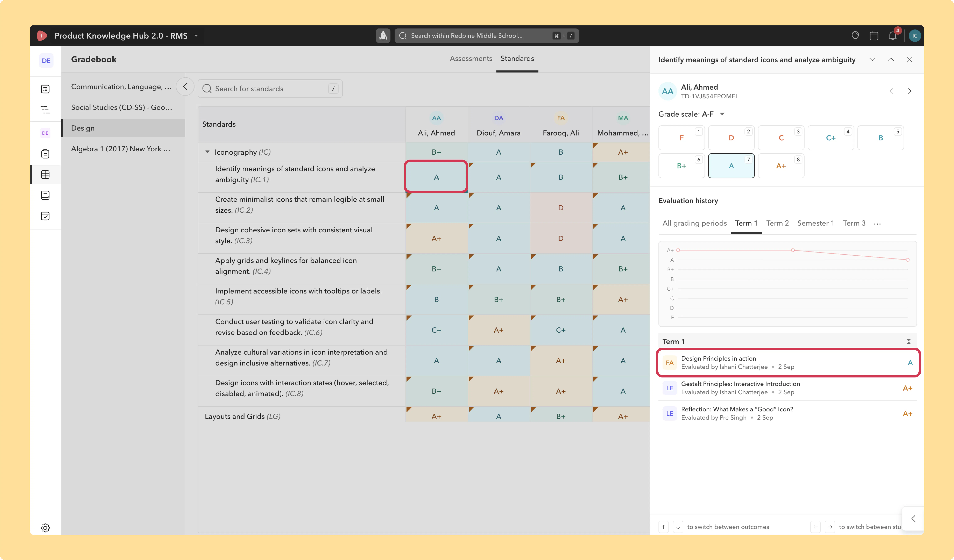Click the small DE badge in sidebar

(45, 133)
